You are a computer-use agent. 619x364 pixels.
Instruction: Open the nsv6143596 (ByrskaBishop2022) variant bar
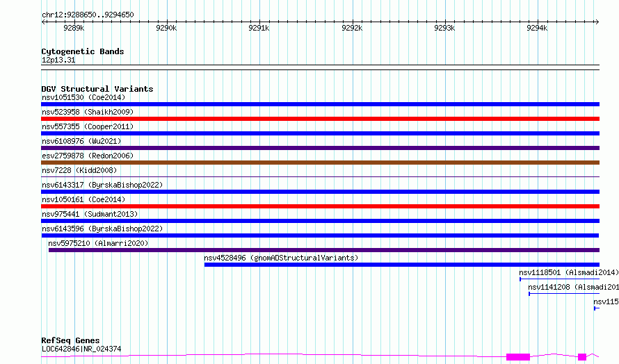tap(320, 235)
